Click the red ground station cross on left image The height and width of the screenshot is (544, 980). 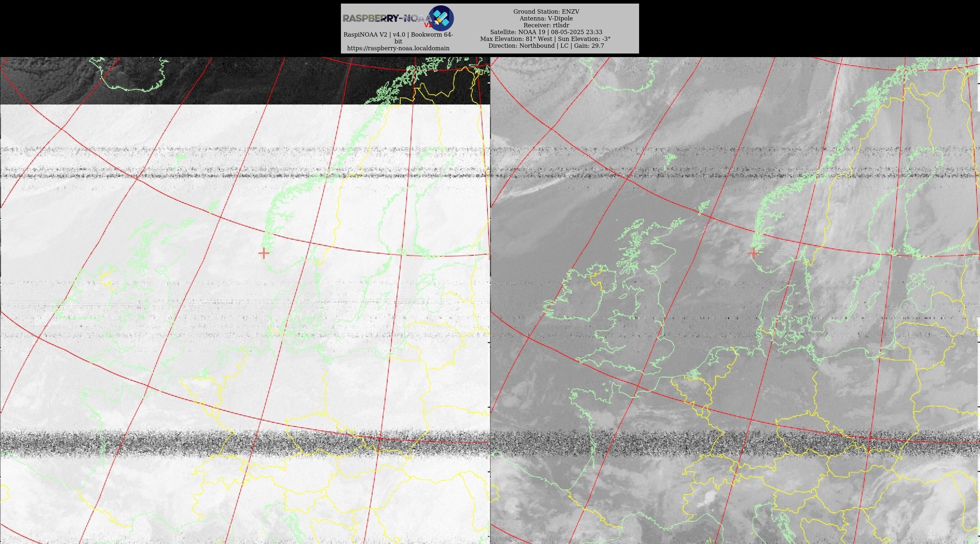click(263, 253)
